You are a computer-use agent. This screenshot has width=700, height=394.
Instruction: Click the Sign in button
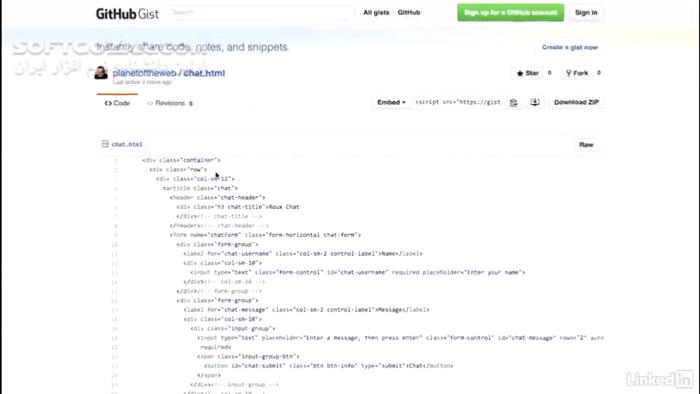tap(586, 12)
